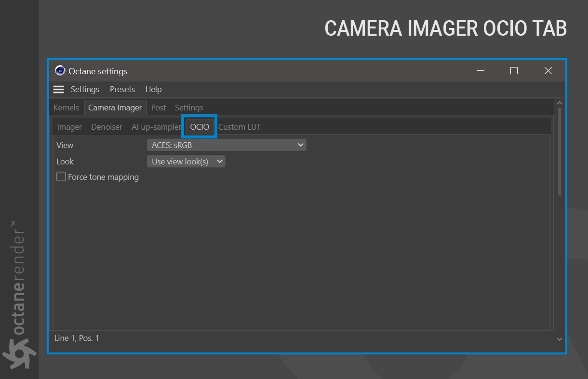Viewport: 588px width, 379px height.
Task: Select the Denoiser sub-tab
Action: click(107, 127)
